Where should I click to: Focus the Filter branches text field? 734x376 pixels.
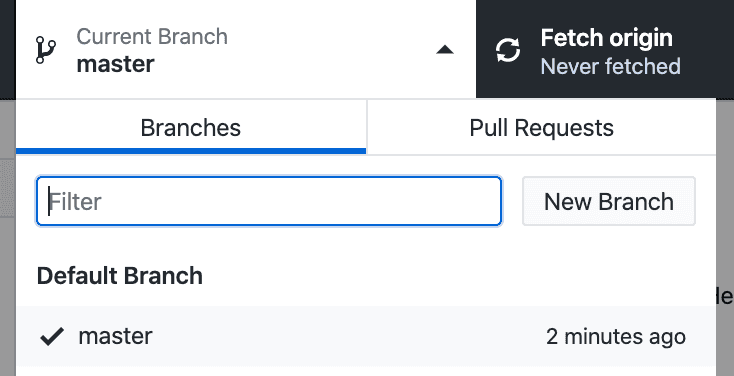point(269,201)
